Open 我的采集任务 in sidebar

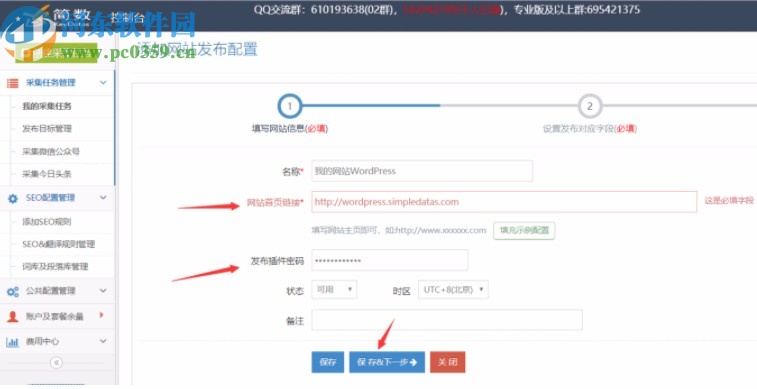(47, 106)
